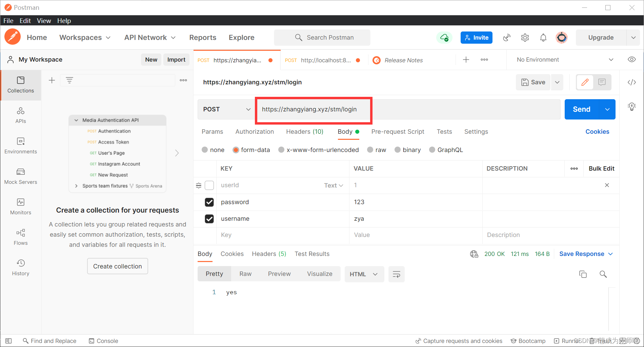Open the Cookies link

click(597, 132)
